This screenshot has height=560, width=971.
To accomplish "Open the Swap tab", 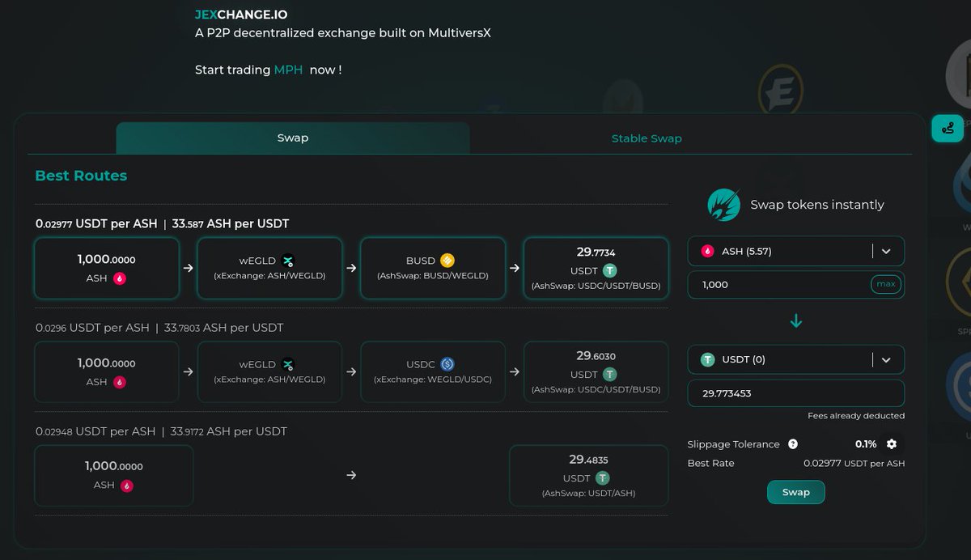I will click(293, 138).
